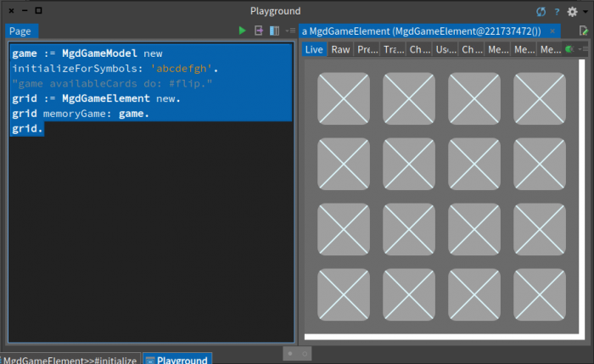Flip the last card in the bottom row

coord(540,294)
